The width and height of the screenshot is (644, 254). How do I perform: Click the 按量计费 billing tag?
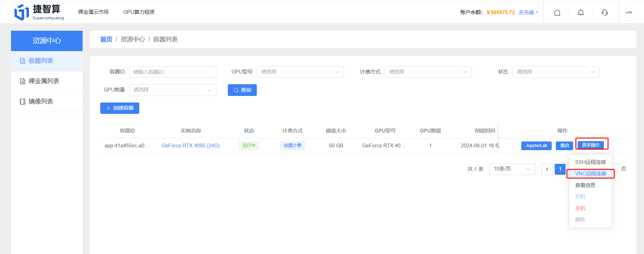point(292,146)
